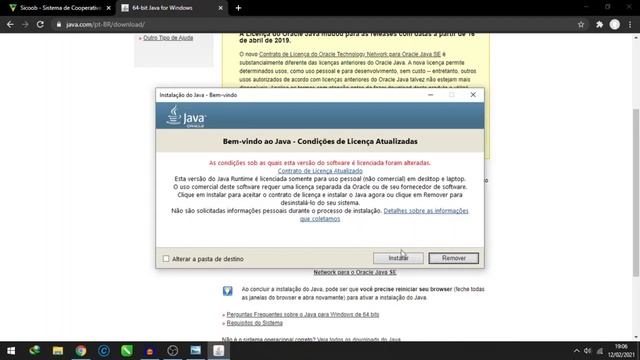Show hidden system tray icons
This screenshot has width=640, height=360.
pyautogui.click(x=576, y=351)
